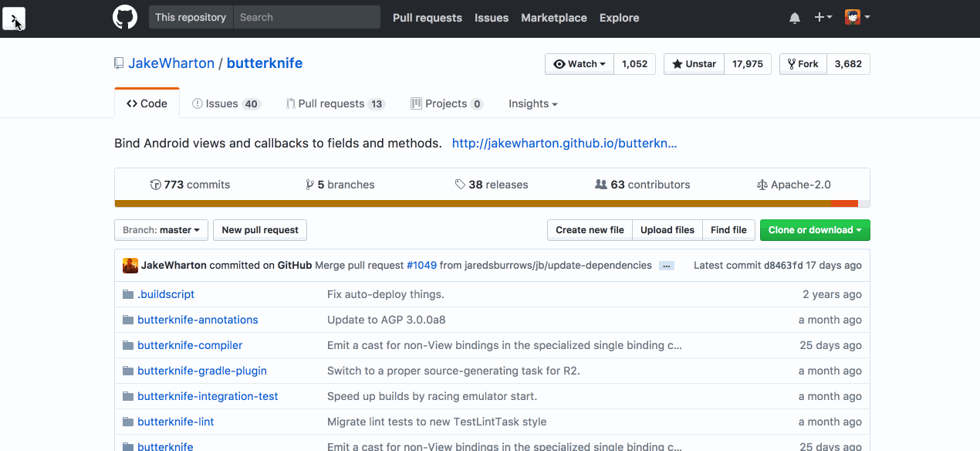View the 773 commits history
This screenshot has height=451, width=980.
(x=190, y=185)
